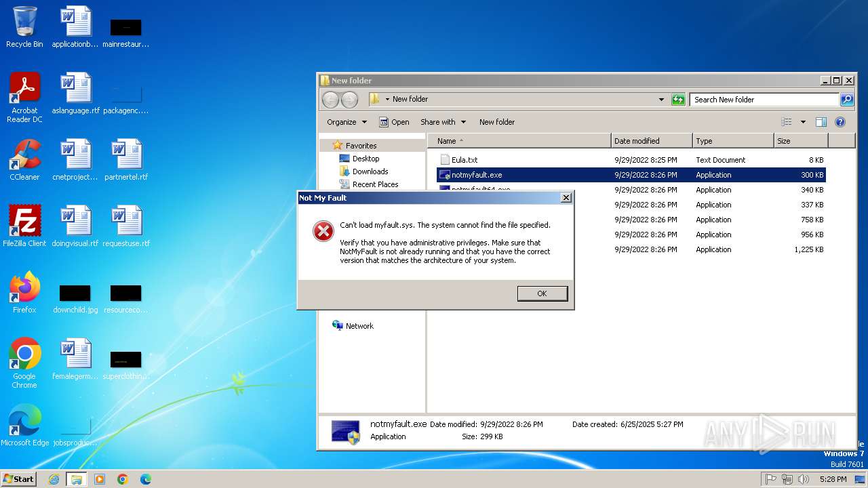Viewport: 868px width, 488px height.
Task: Select the aslanguage.rtf document icon
Action: click(75, 94)
